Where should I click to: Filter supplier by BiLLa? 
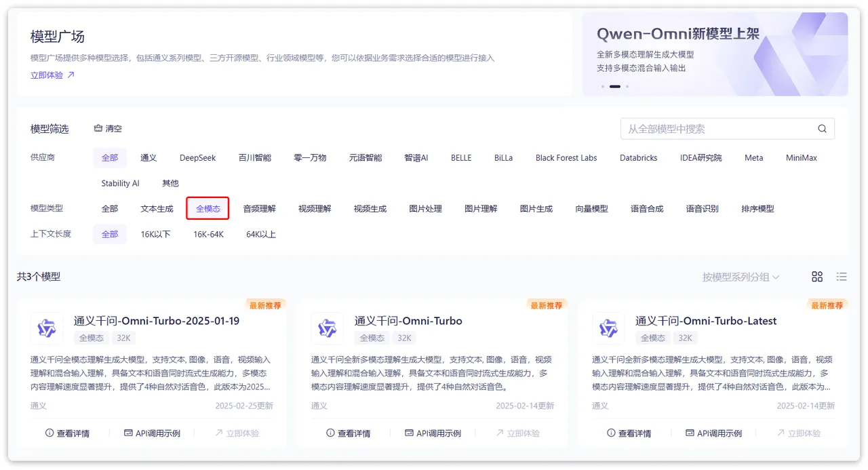coord(503,157)
